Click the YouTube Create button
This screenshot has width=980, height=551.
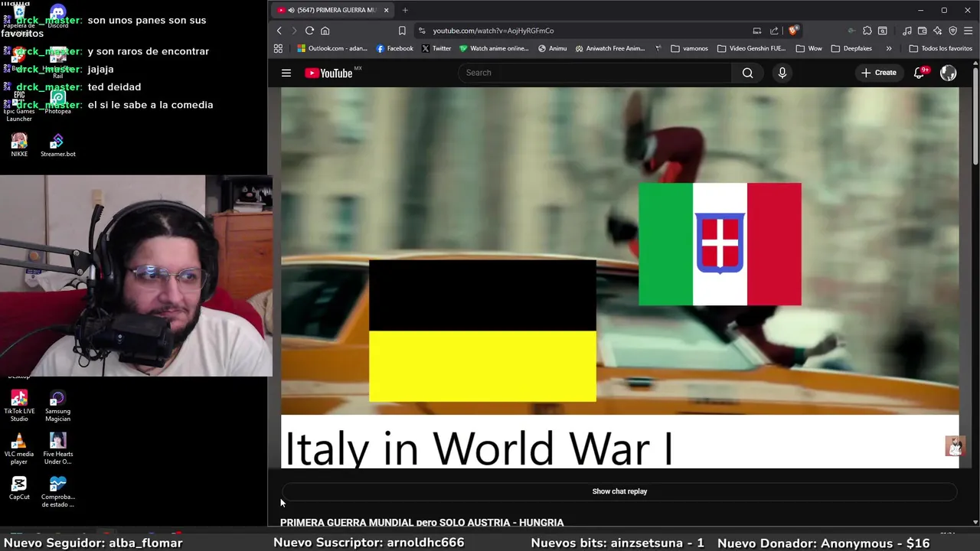(x=878, y=73)
